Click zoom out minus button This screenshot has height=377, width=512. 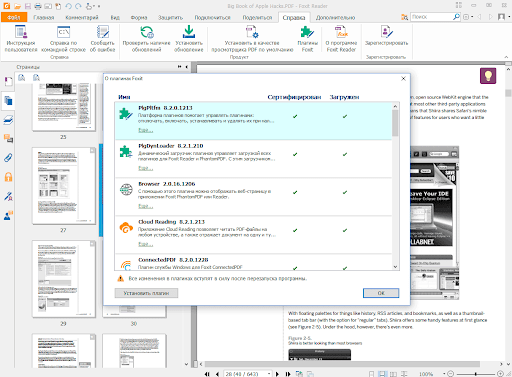(450, 374)
